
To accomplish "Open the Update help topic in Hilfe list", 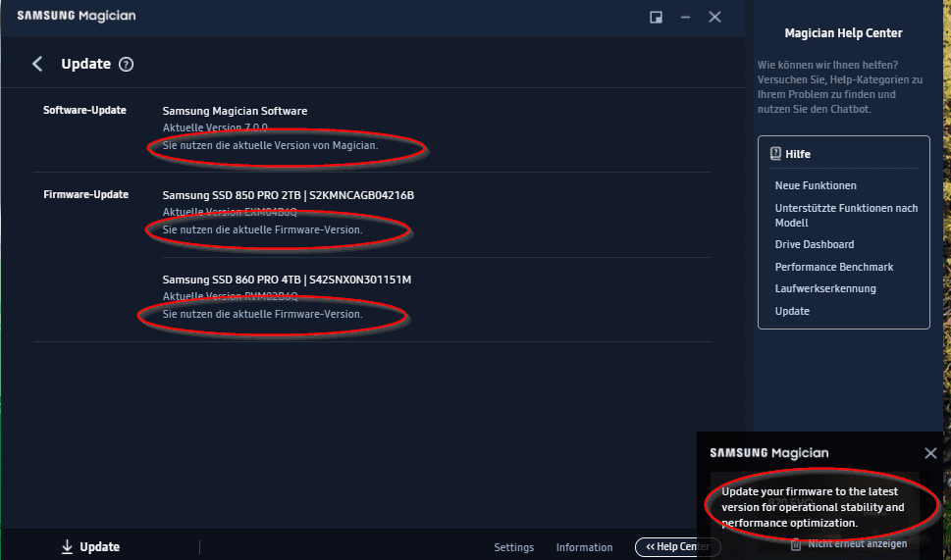I will point(791,311).
